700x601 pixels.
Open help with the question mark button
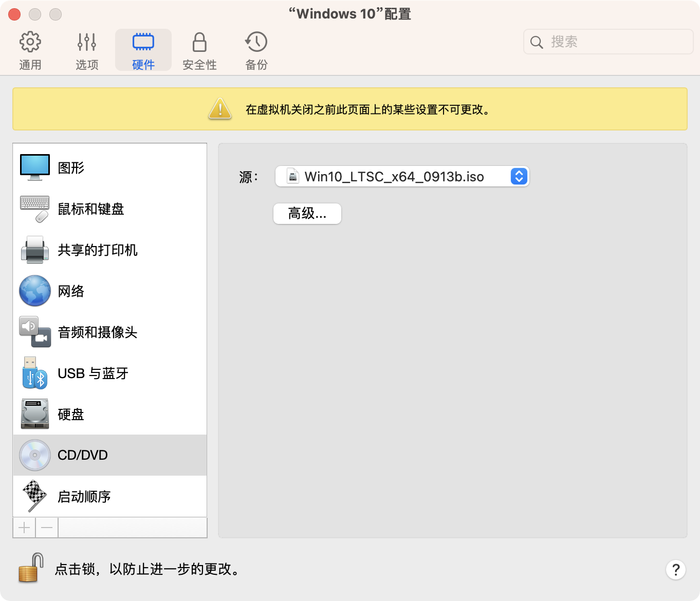(676, 570)
